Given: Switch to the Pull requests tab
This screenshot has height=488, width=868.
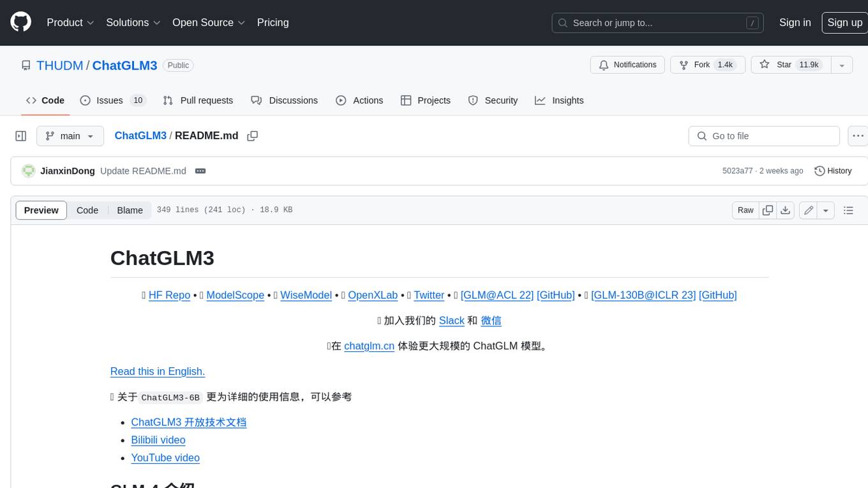Looking at the screenshot, I should click(198, 100).
